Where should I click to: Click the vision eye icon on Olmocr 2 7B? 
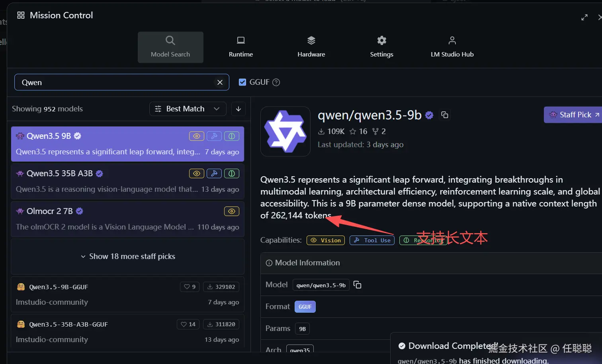click(232, 211)
